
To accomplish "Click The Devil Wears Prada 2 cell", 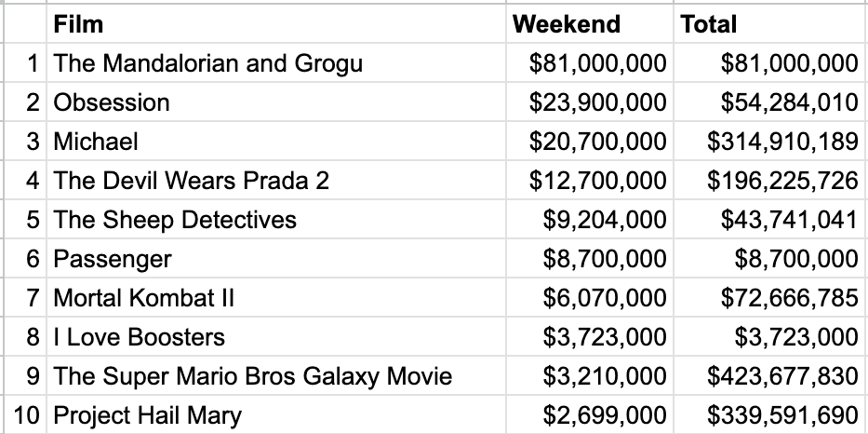I will [x=276, y=180].
